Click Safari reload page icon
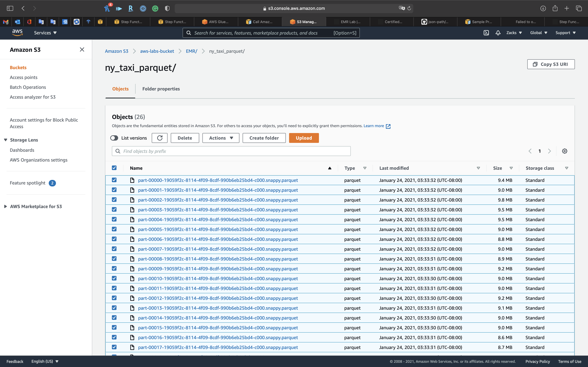This screenshot has width=588, height=367. click(x=409, y=8)
